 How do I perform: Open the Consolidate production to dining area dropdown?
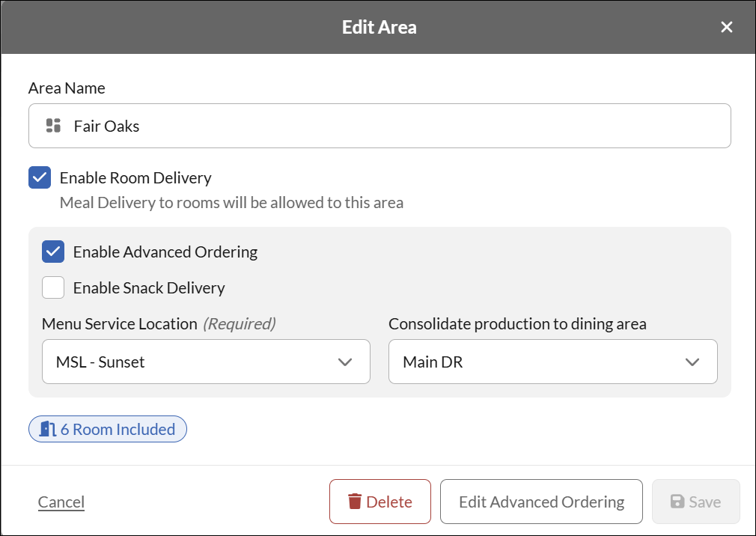[x=553, y=362]
